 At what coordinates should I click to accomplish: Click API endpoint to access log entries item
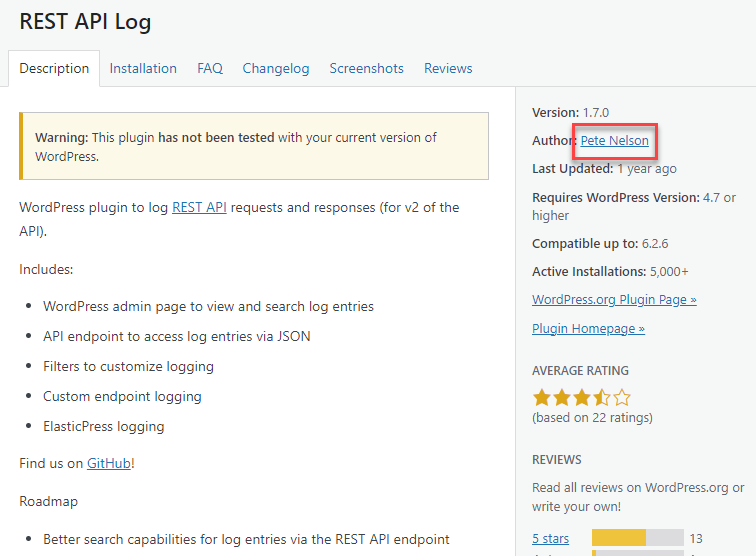(x=176, y=336)
